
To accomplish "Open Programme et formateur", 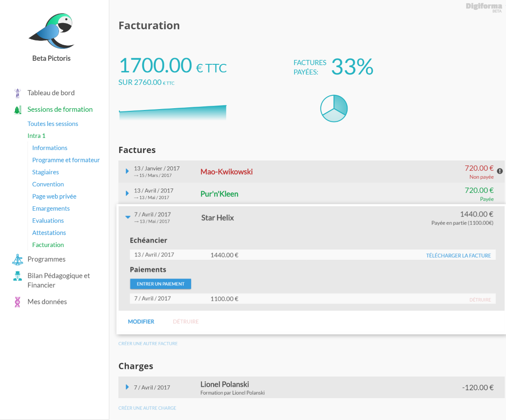I will pos(66,160).
